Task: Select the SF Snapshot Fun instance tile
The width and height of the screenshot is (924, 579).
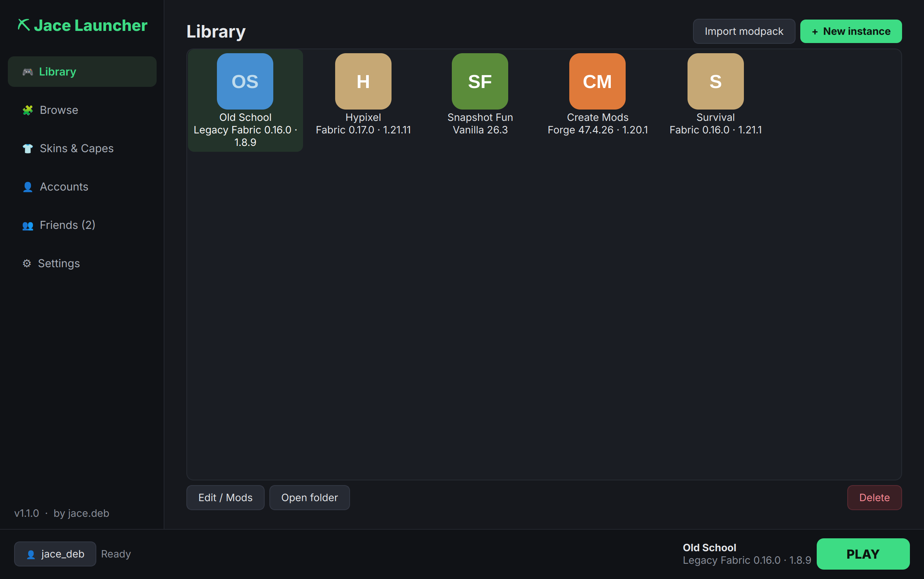Action: (x=480, y=94)
